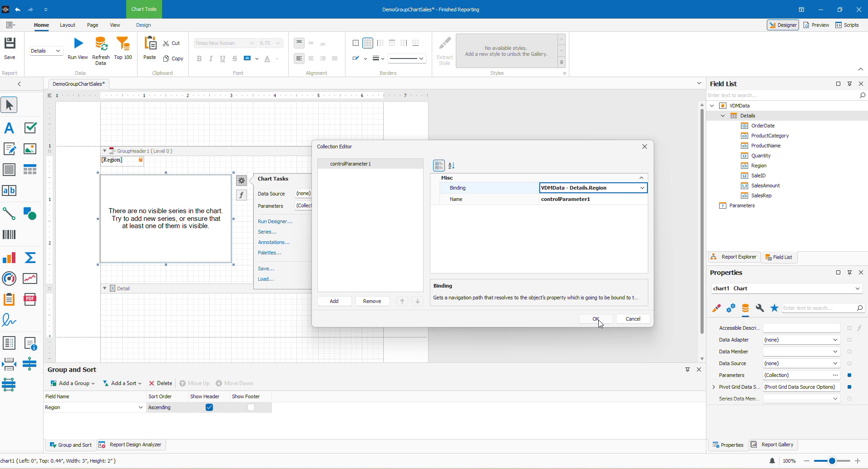Toggle Show Footer checkbox for Region
This screenshot has height=469, width=868.
251,407
